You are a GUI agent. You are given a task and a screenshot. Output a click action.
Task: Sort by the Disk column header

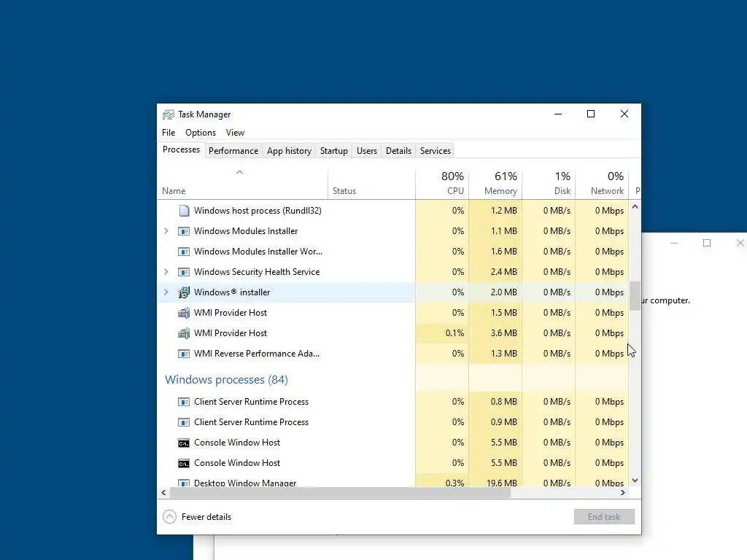pyautogui.click(x=549, y=183)
